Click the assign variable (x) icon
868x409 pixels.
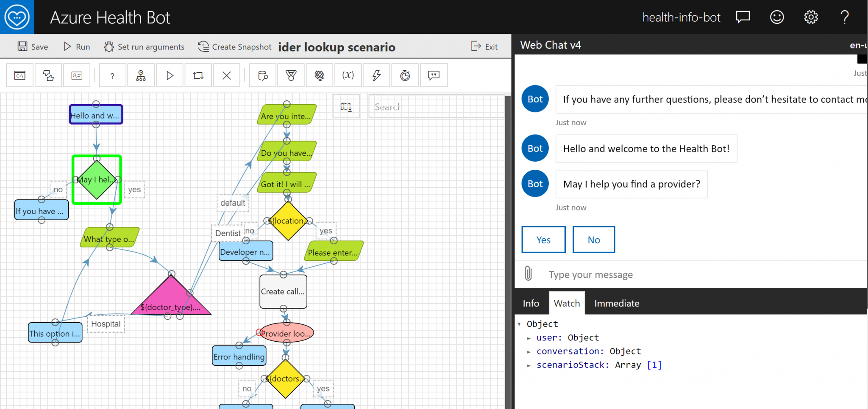(348, 75)
